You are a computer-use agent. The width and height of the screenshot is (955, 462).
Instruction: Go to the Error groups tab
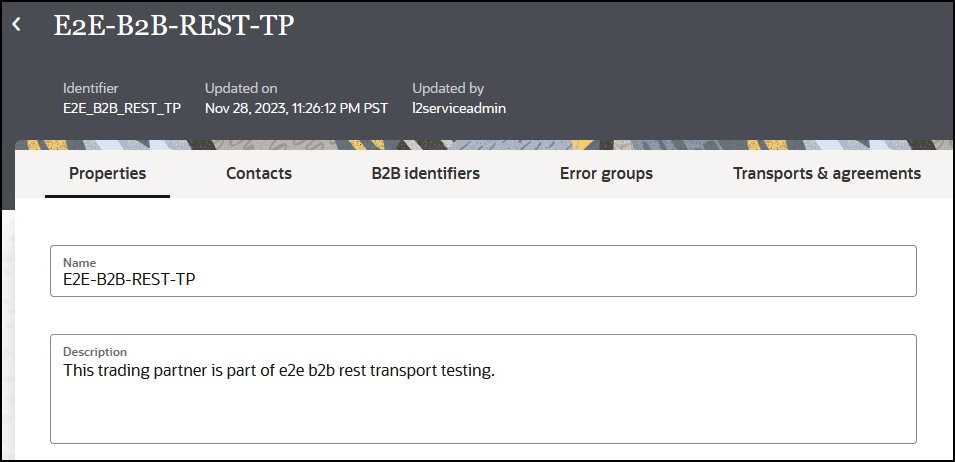click(x=606, y=173)
